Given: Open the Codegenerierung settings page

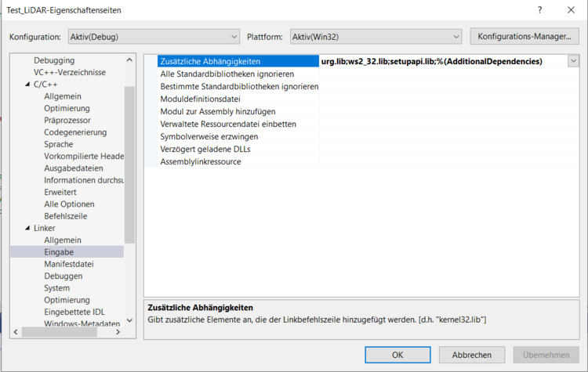Looking at the screenshot, I should [x=75, y=132].
